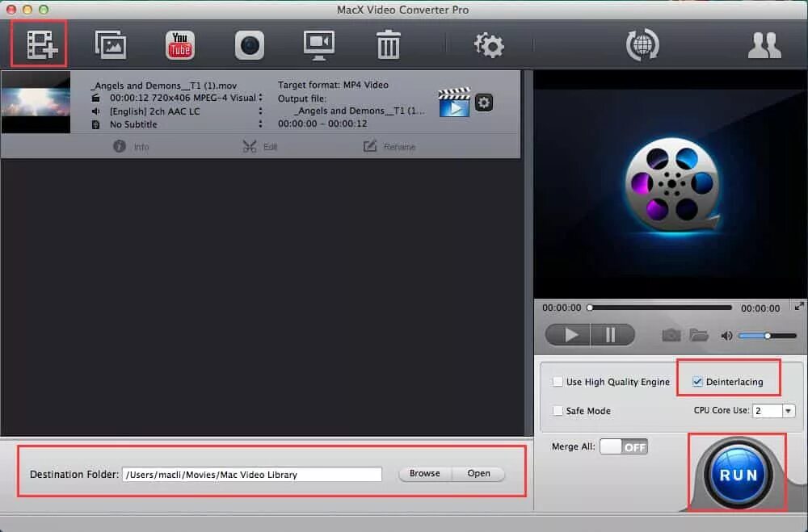Enable Safe Mode checkbox
808x532 pixels.
pos(558,410)
